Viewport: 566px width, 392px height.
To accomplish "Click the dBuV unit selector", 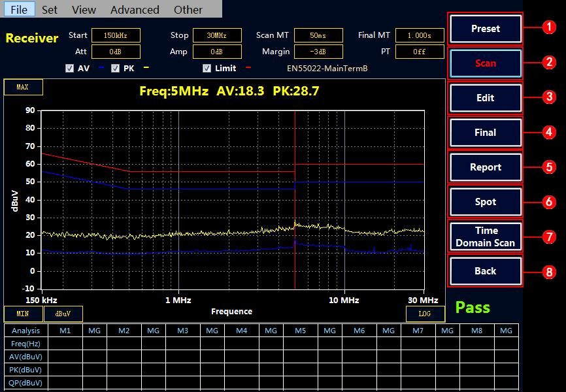I will coord(63,314).
